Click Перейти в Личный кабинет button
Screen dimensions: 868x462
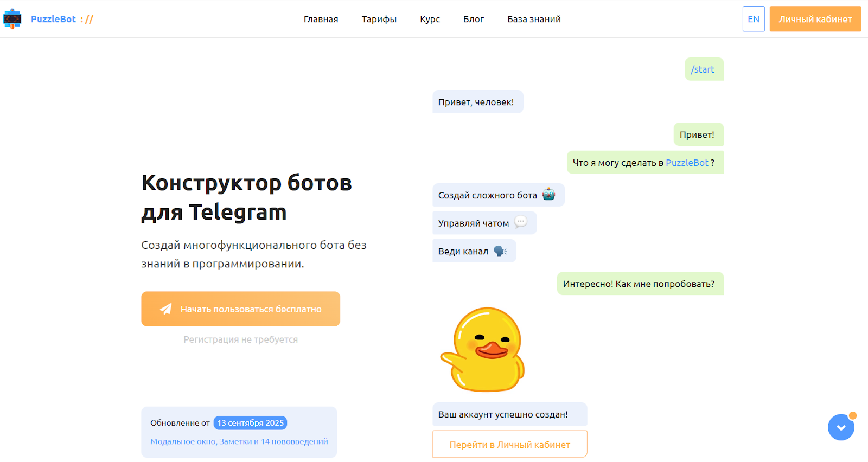[509, 444]
